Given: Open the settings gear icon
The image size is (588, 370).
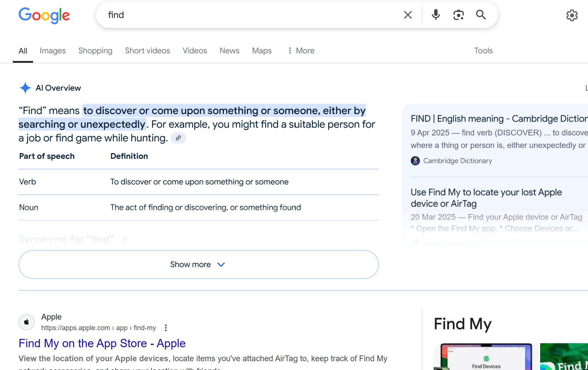Looking at the screenshot, I should pyautogui.click(x=572, y=15).
